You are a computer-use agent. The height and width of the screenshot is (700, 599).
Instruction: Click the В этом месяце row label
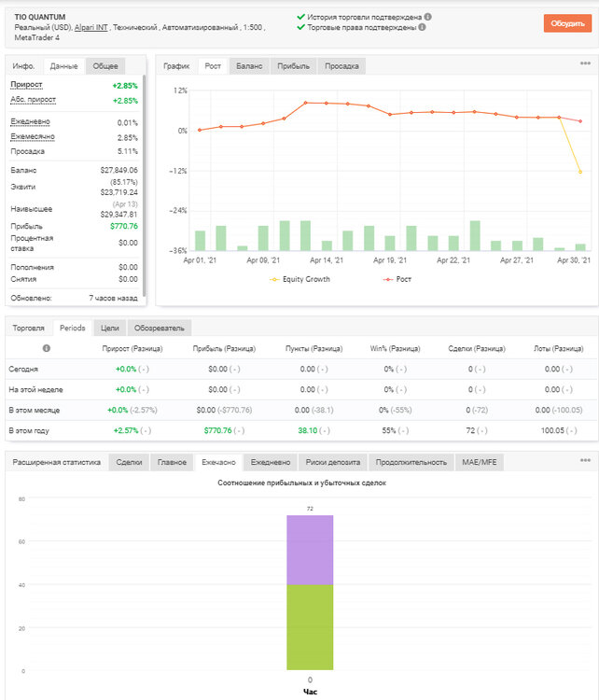click(x=34, y=411)
